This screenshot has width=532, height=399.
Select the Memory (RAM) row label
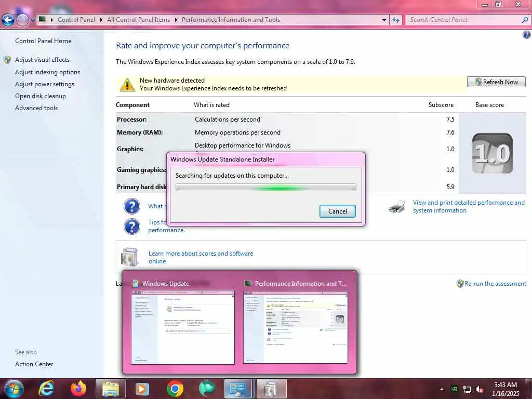click(x=140, y=132)
